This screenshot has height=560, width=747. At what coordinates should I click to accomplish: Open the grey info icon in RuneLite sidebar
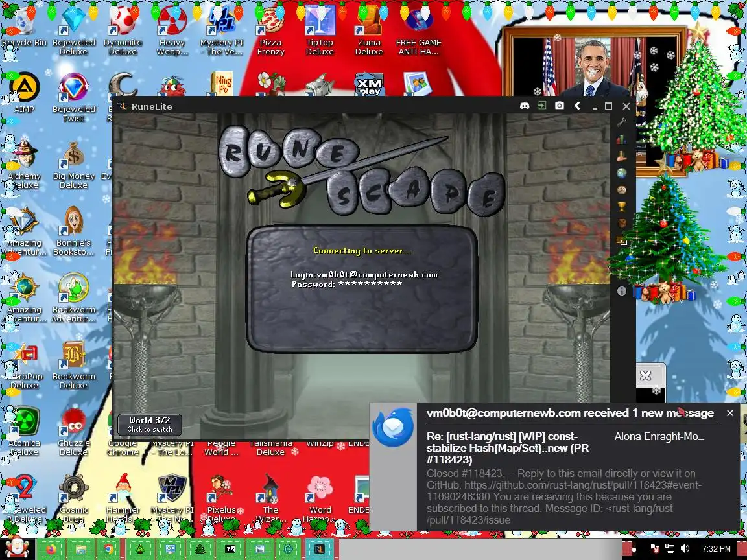(x=621, y=290)
